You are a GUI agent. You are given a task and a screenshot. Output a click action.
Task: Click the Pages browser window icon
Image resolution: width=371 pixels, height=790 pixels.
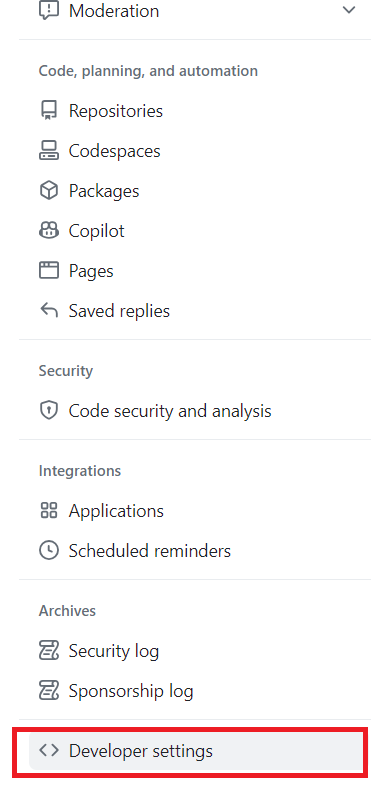(x=49, y=271)
